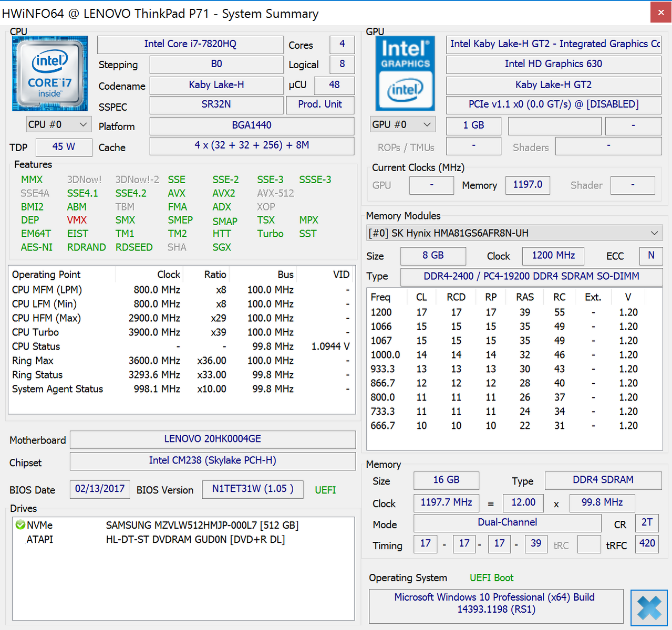Click the green NVMe drive status icon
The image size is (672, 630).
pyautogui.click(x=21, y=525)
